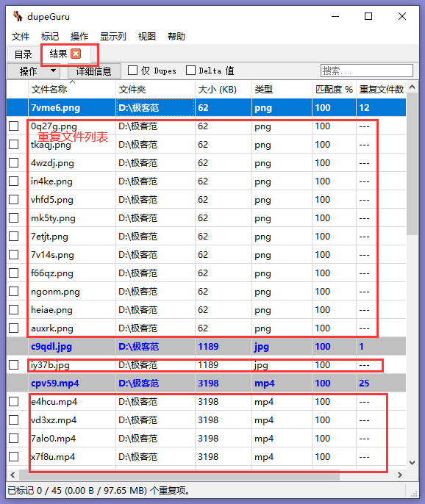The width and height of the screenshot is (425, 504).
Task: Enable the 仅 Dupes checkbox
Action: (x=132, y=71)
